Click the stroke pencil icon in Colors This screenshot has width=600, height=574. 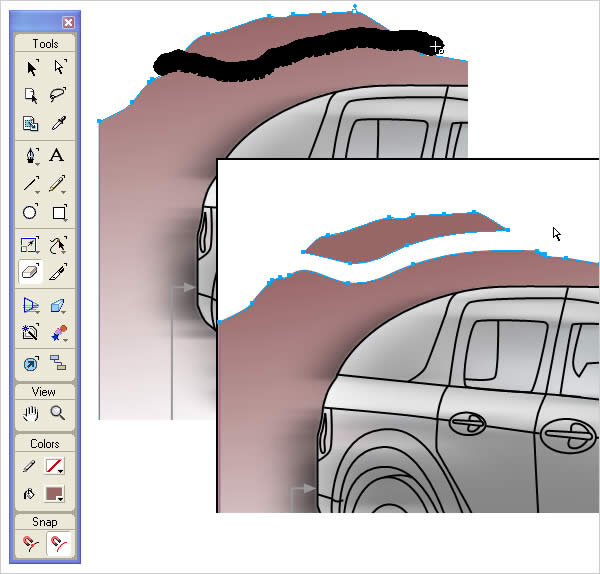click(29, 466)
